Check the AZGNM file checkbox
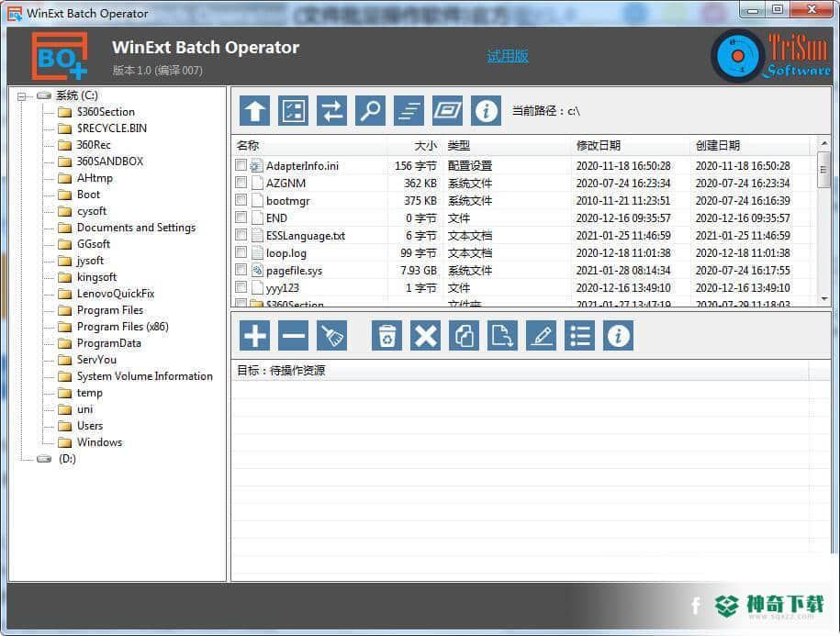Image resolution: width=840 pixels, height=636 pixels. coord(241,183)
